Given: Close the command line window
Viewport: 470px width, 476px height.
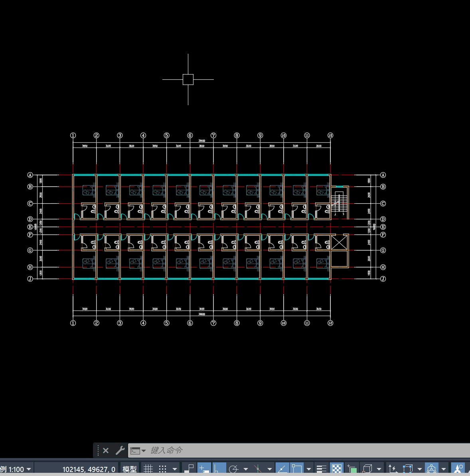Looking at the screenshot, I should [x=106, y=450].
